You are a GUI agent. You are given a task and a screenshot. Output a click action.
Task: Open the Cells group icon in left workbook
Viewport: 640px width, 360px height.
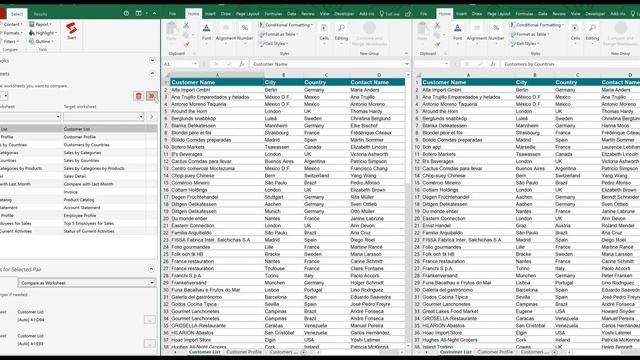coord(324,28)
